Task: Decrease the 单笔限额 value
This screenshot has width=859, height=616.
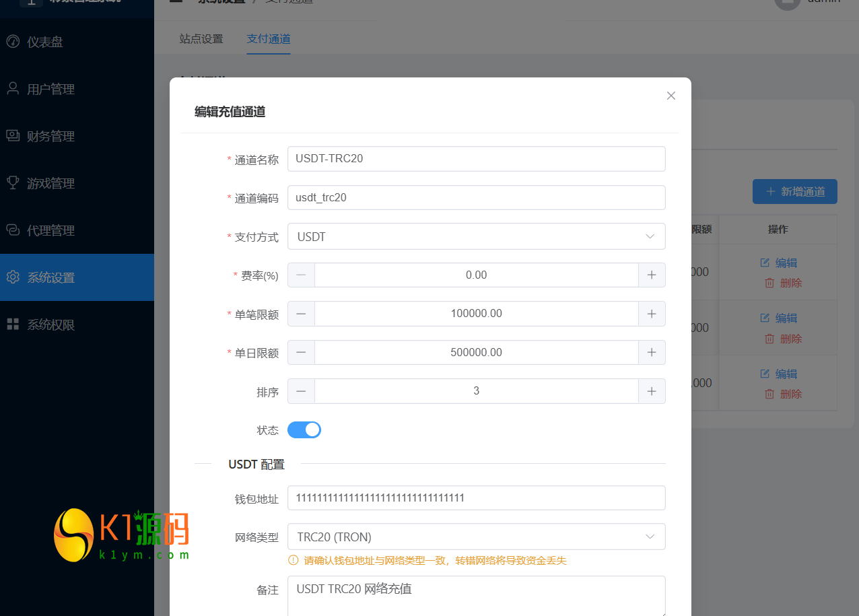Action: click(x=301, y=314)
